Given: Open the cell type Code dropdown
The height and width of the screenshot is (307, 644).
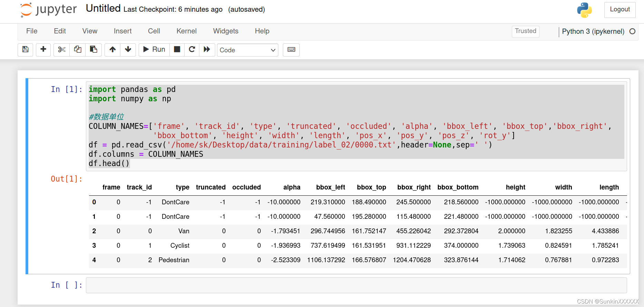Looking at the screenshot, I should tap(247, 50).
